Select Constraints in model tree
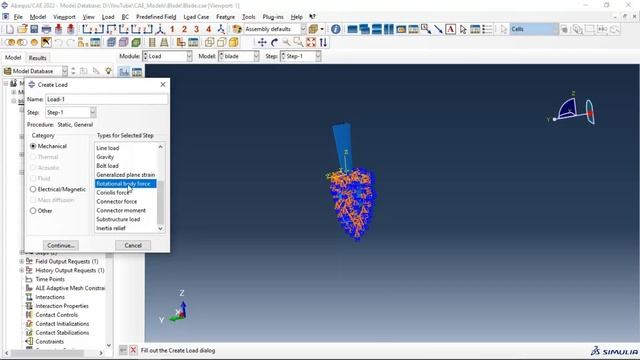Screen dimensions: 640x360 49,341
